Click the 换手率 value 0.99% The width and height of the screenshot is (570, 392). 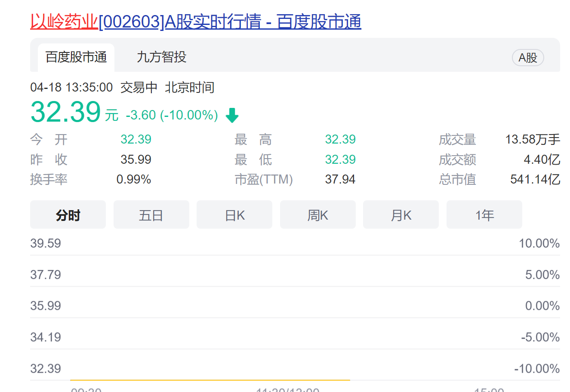[134, 179]
